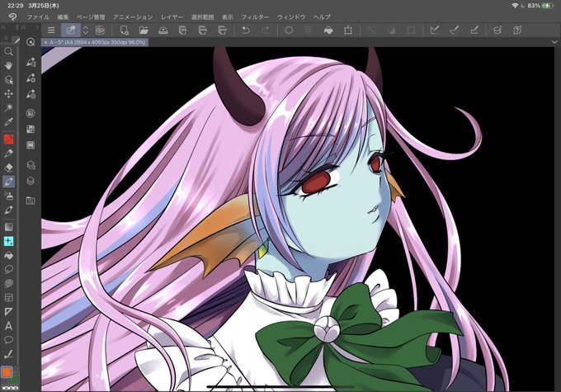Viewport: 561px width, 392px height.
Task: Select the Auto select magic wand tool
Action: click(x=8, y=107)
